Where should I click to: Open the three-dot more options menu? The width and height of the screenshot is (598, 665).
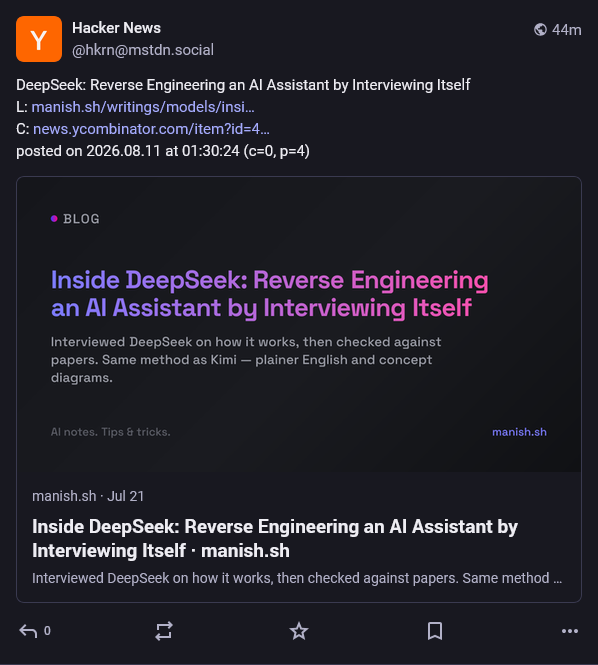point(570,631)
